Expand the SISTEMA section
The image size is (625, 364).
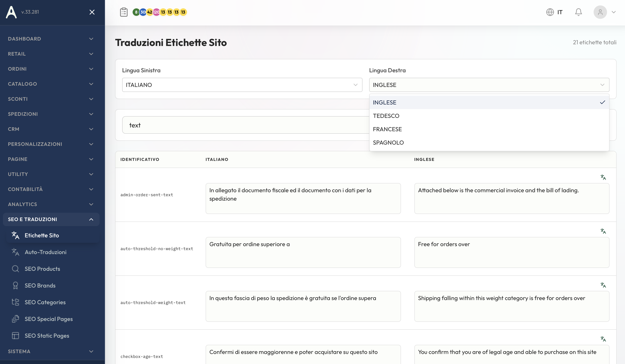point(51,351)
